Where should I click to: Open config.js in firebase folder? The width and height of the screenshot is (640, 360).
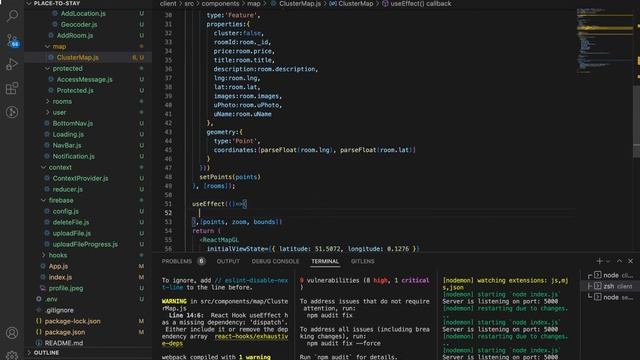(66, 211)
